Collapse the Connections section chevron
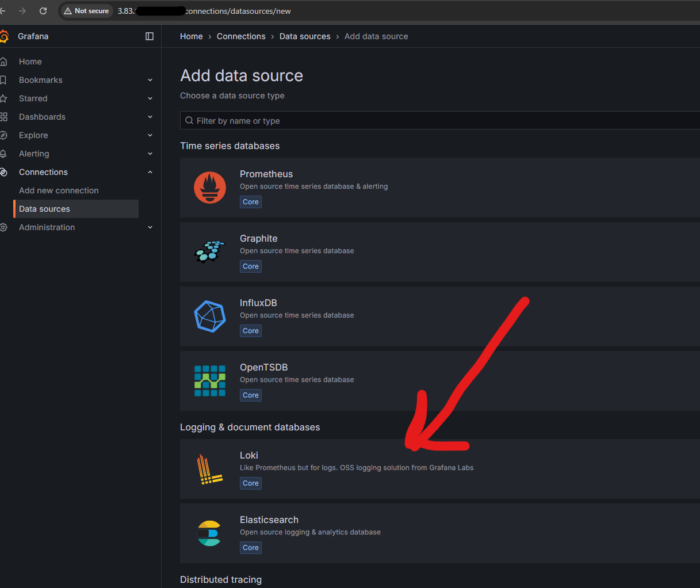 click(150, 172)
